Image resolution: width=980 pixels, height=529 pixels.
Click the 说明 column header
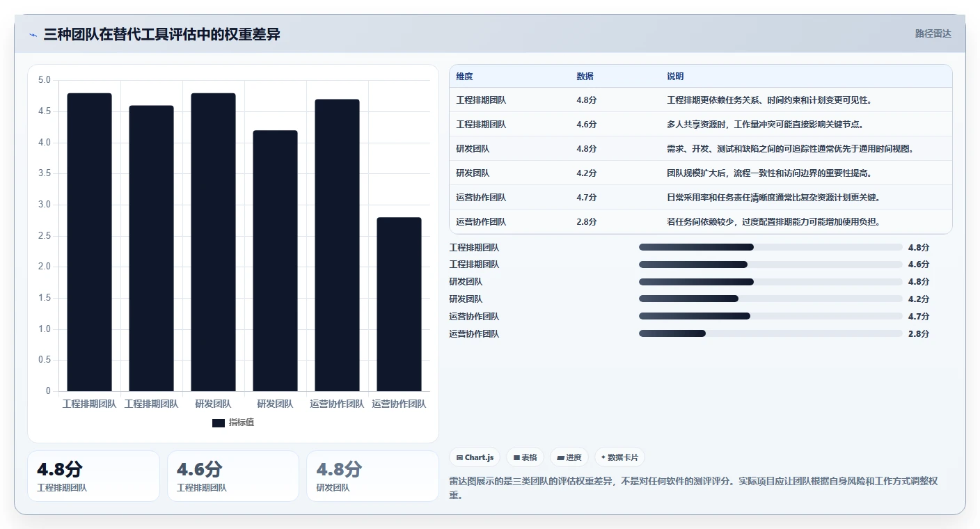point(675,77)
